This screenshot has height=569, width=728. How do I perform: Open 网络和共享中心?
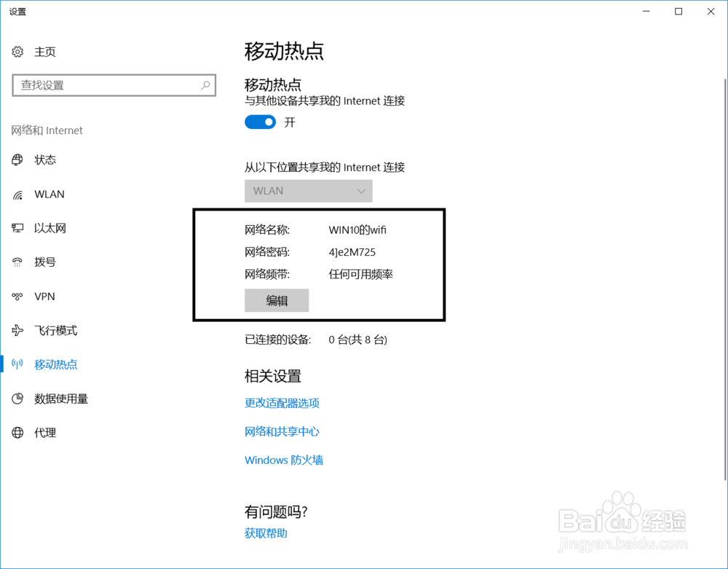click(x=282, y=431)
